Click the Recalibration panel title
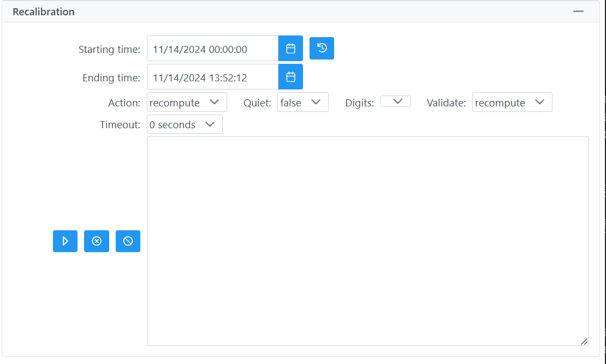606x364 pixels. tap(44, 11)
